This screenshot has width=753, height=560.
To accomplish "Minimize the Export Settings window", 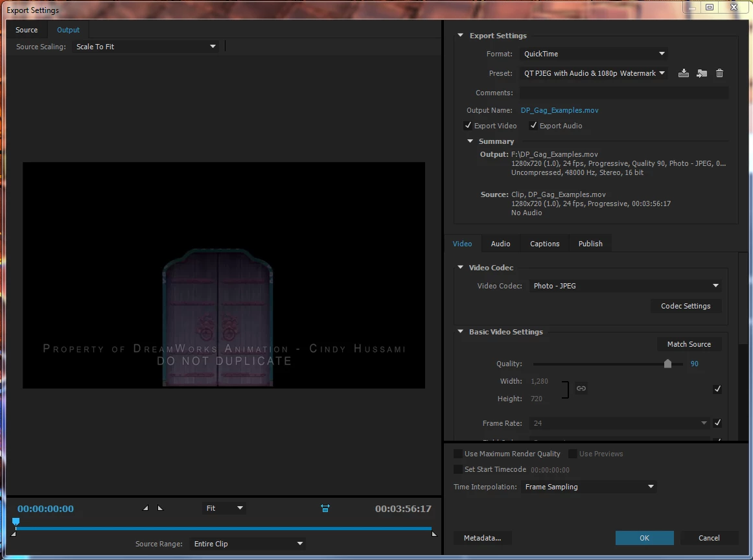I will pyautogui.click(x=691, y=6).
